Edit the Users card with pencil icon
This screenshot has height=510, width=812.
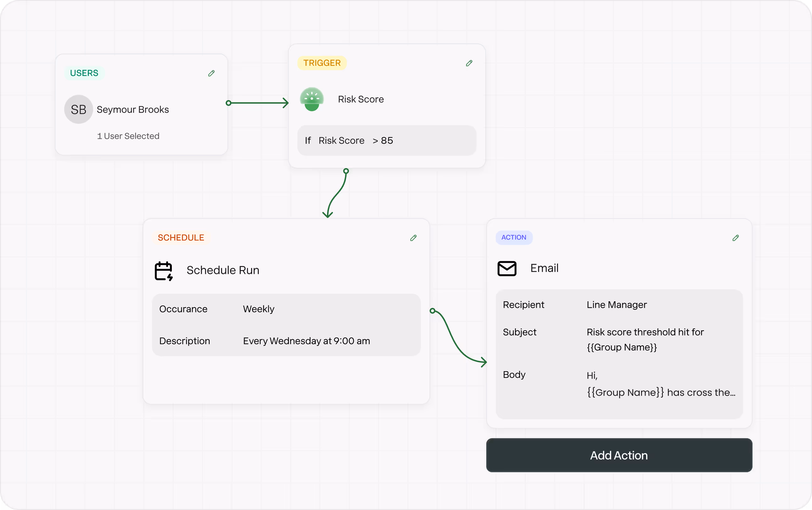211,73
